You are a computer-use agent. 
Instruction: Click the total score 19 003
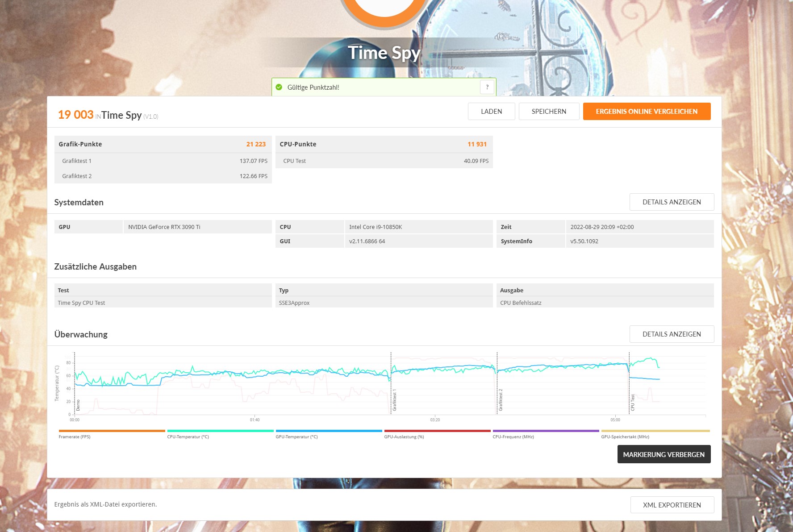tap(75, 115)
